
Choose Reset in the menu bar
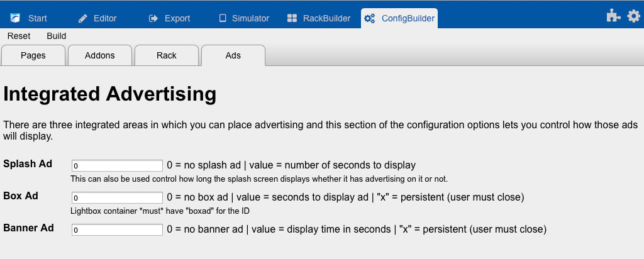click(19, 36)
